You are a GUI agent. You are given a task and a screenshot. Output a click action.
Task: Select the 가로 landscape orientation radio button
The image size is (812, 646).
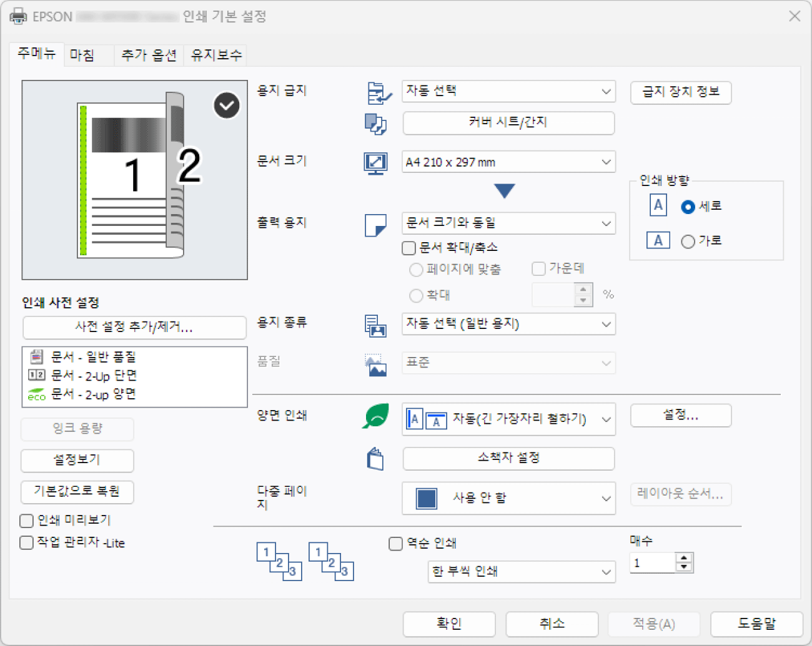[x=688, y=242]
